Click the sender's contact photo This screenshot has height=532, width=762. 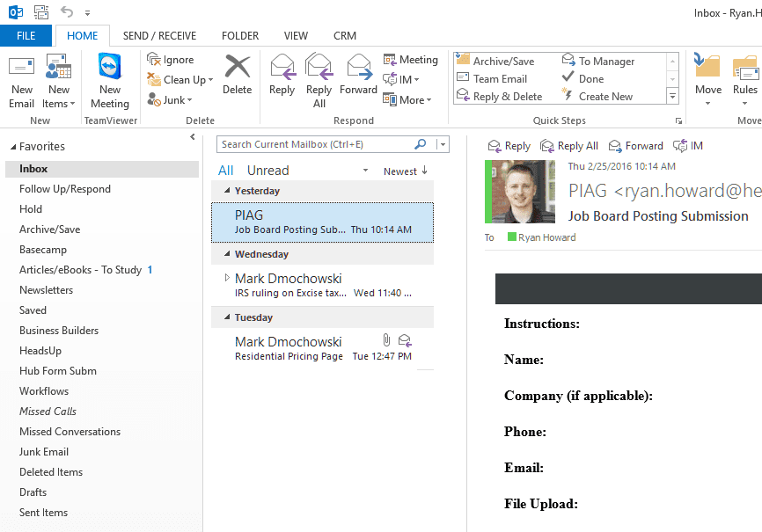tap(523, 192)
